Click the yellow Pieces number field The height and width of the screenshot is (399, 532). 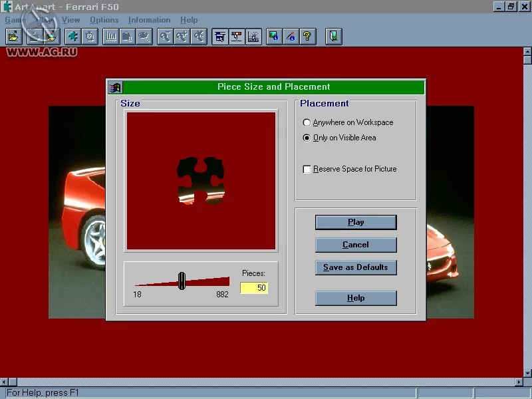(x=254, y=288)
